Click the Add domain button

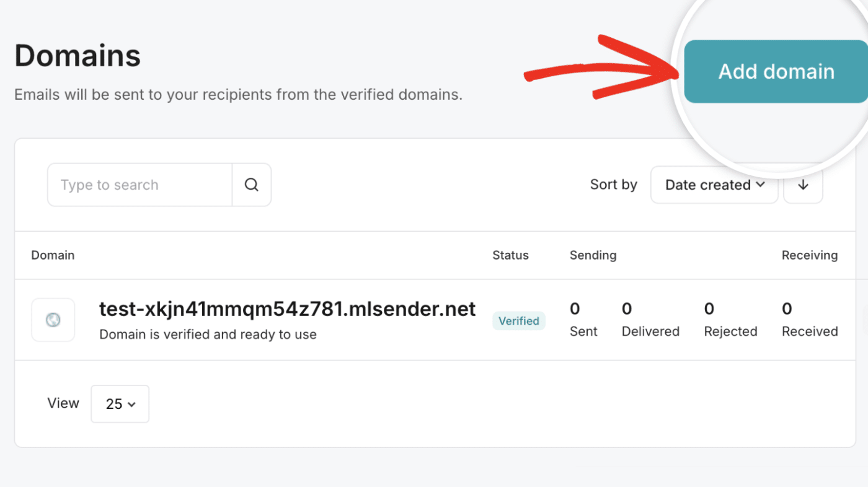(x=776, y=71)
